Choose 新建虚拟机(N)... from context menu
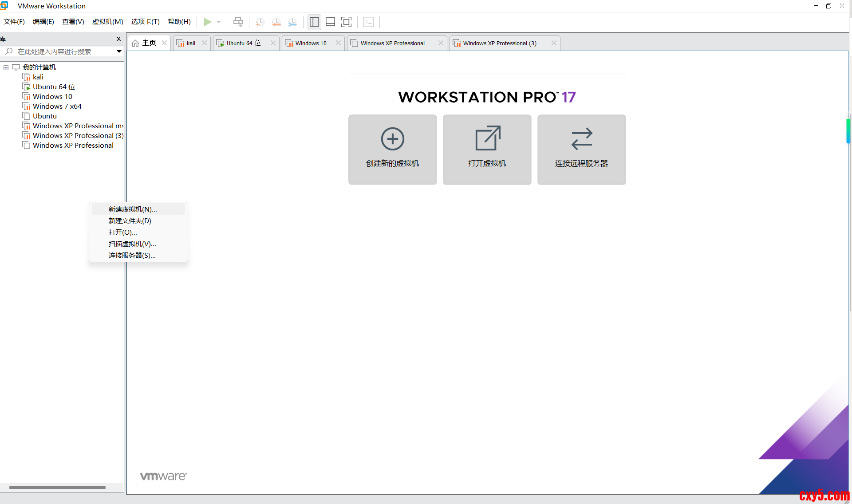The image size is (852, 504). coord(133,209)
